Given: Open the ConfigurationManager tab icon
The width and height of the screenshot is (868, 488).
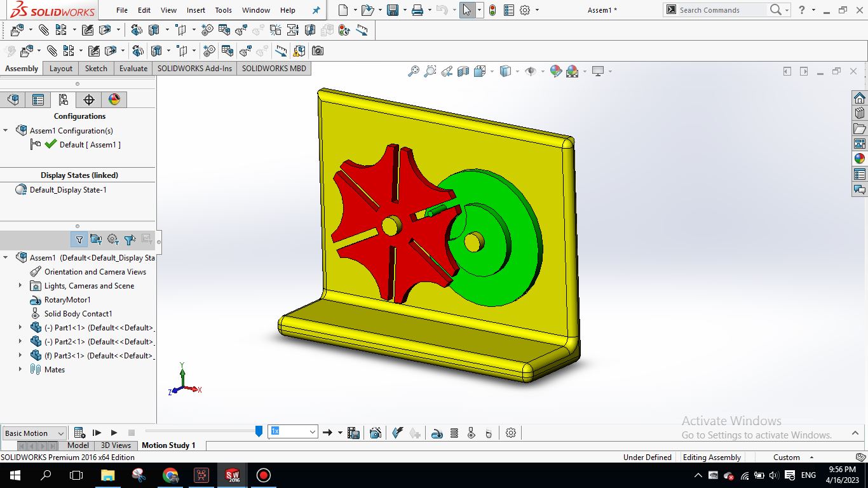Looking at the screenshot, I should click(x=63, y=100).
